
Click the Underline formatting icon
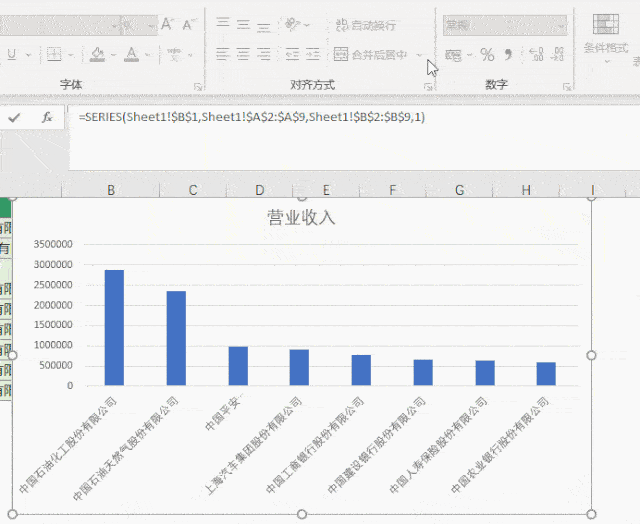[11, 55]
